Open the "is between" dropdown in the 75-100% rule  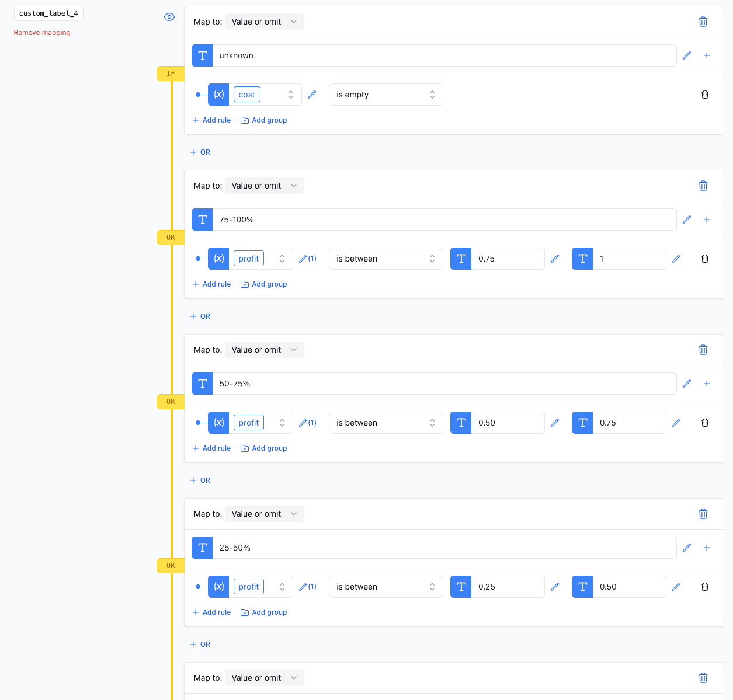coord(385,259)
